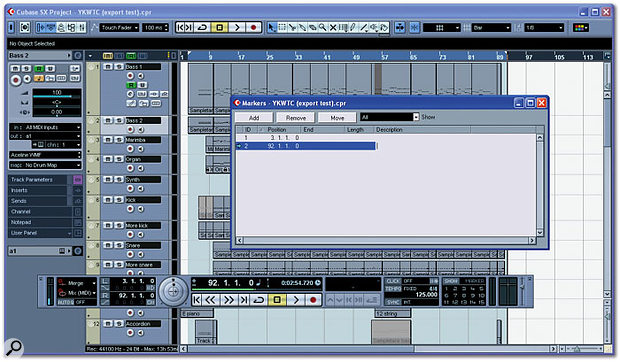Select the Zoom magnifier tool in toolbar
The width and height of the screenshot is (620, 362).
[323, 27]
